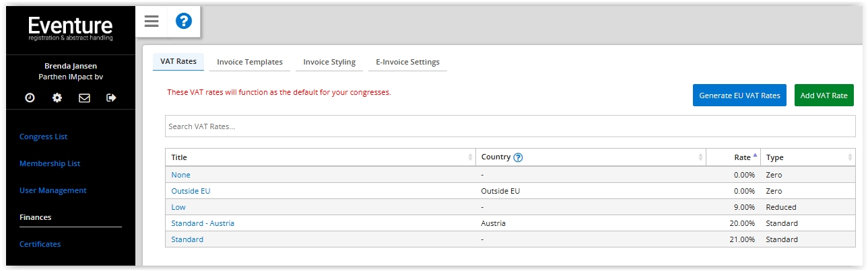Click the logout arrow icon
Viewport: 868px width, 271px height.
click(111, 98)
